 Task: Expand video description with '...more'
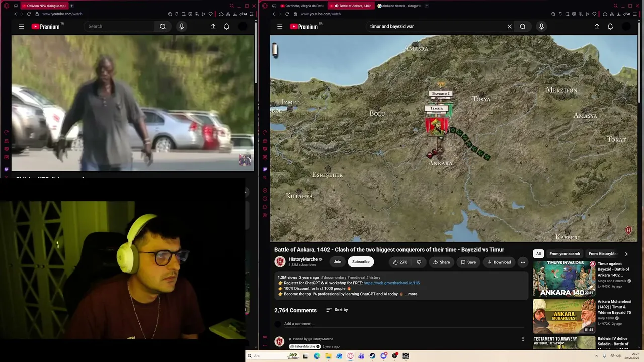tap(411, 294)
